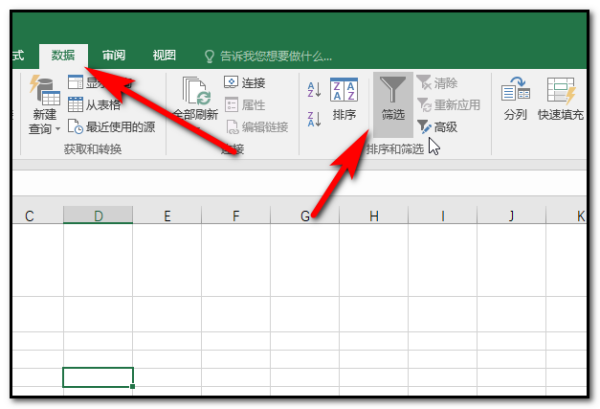The height and width of the screenshot is (409, 600).
Task: Open 最近使用的源
Action: click(111, 127)
